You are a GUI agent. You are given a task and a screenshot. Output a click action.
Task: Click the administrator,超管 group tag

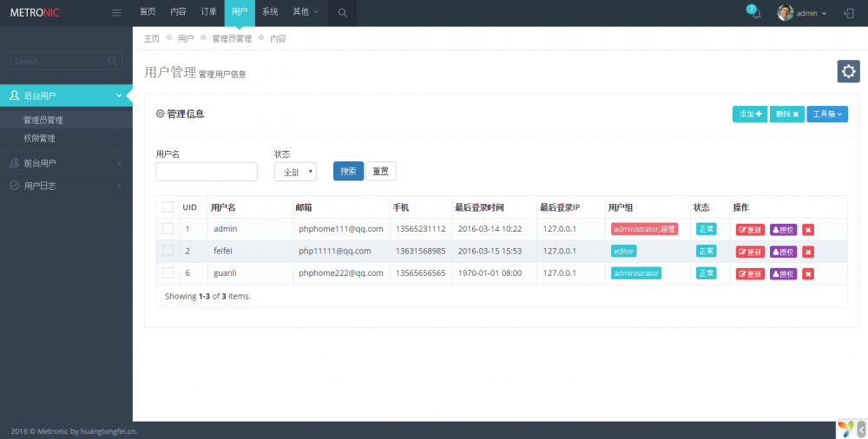pos(644,229)
